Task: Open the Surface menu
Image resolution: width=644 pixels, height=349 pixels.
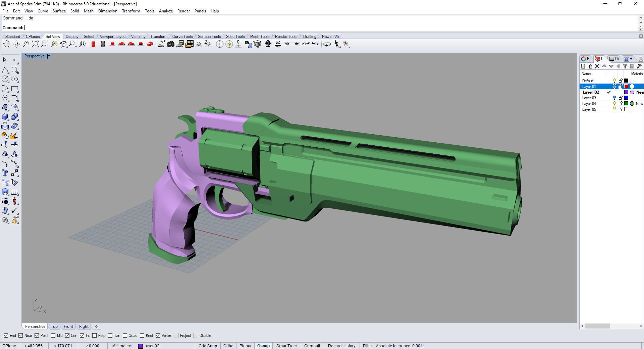Action: 59,11
